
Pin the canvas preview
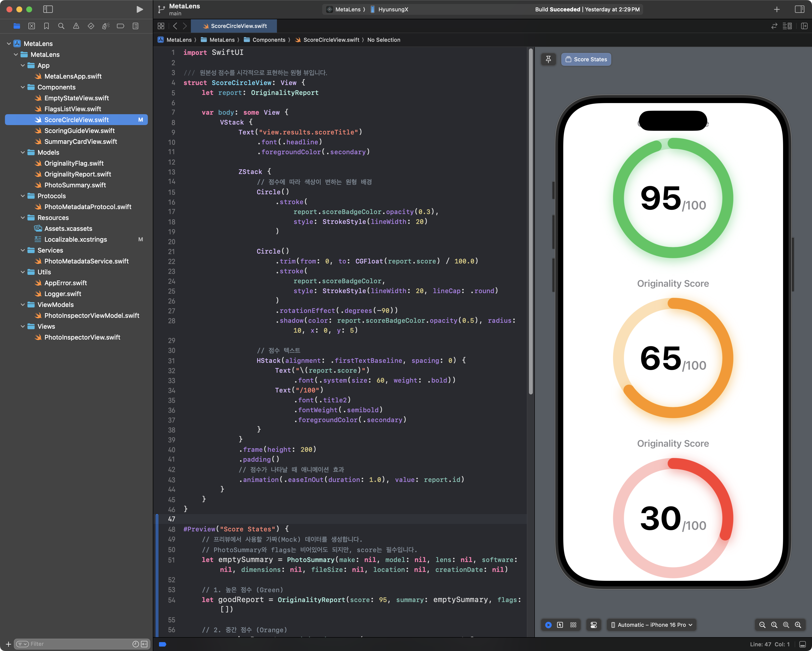tap(548, 59)
